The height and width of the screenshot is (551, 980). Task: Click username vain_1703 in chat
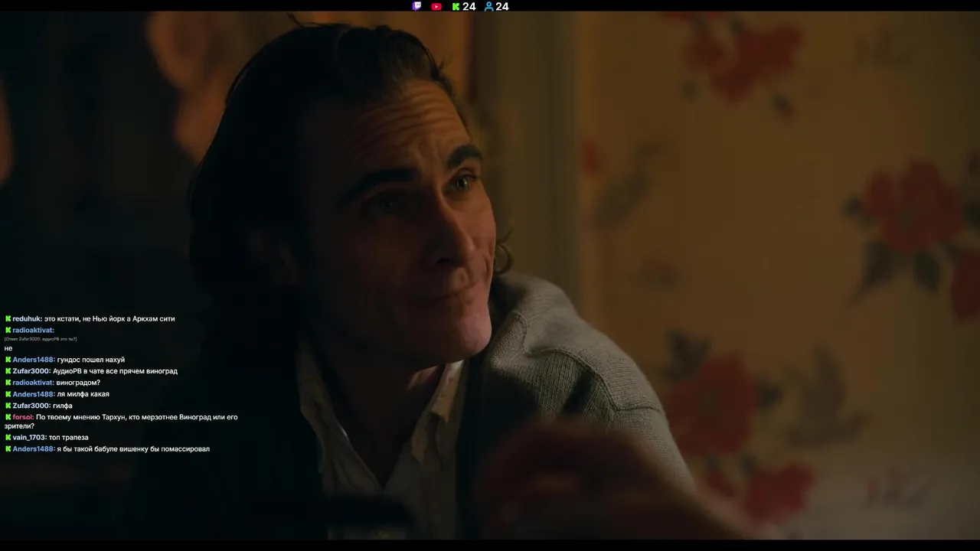click(x=30, y=437)
